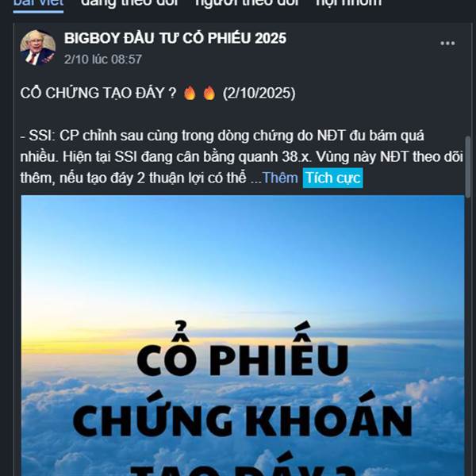The image size is (476, 476).
Task: Open the three-dot post options menu
Action: [447, 44]
